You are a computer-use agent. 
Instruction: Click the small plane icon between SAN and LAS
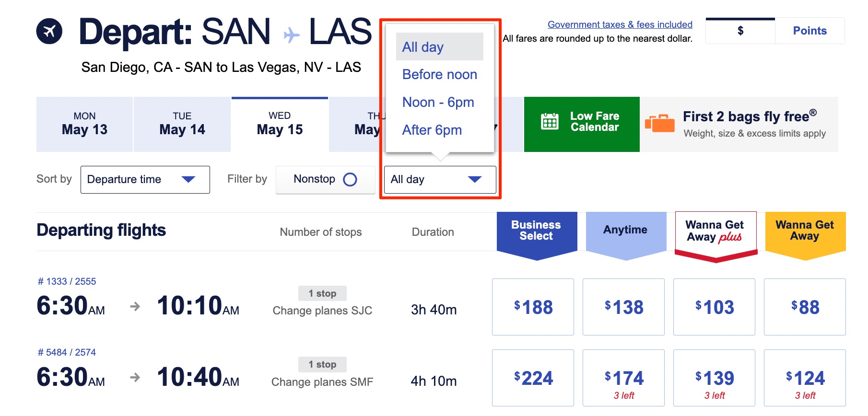pos(291,35)
